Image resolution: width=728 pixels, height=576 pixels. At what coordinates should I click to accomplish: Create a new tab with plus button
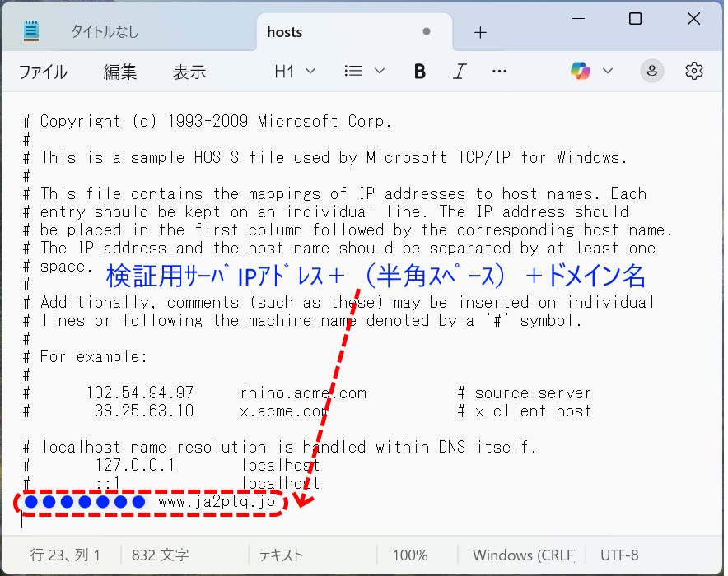tap(480, 31)
